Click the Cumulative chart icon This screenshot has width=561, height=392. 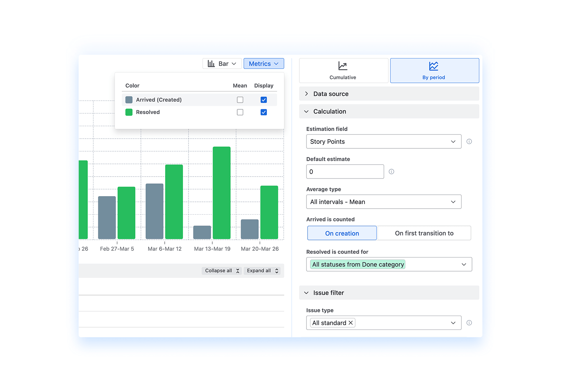pos(343,66)
